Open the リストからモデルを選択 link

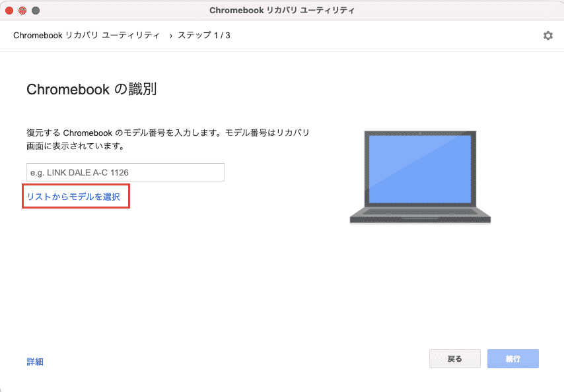pos(74,197)
